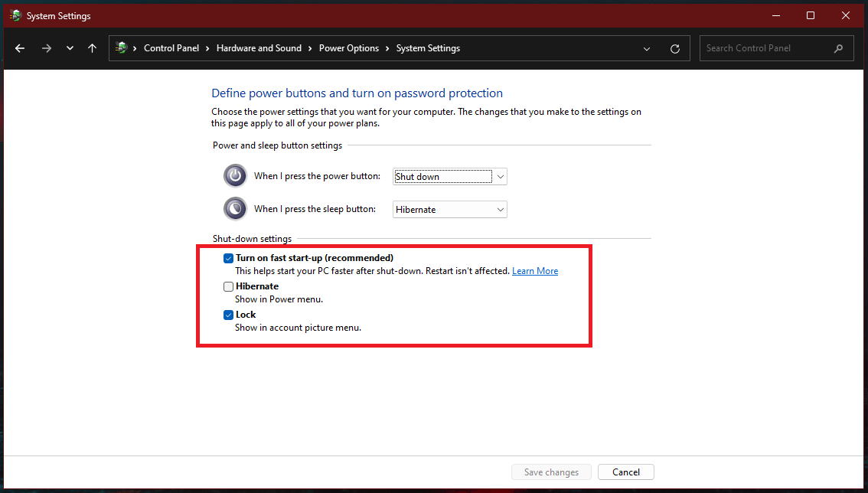Check the Hibernate checkbox
This screenshot has width=868, height=493.
(x=228, y=286)
